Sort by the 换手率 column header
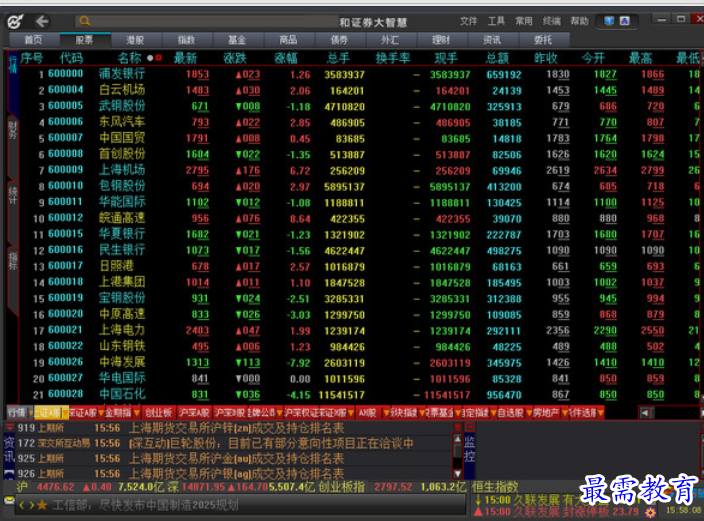The width and height of the screenshot is (704, 521). point(393,58)
